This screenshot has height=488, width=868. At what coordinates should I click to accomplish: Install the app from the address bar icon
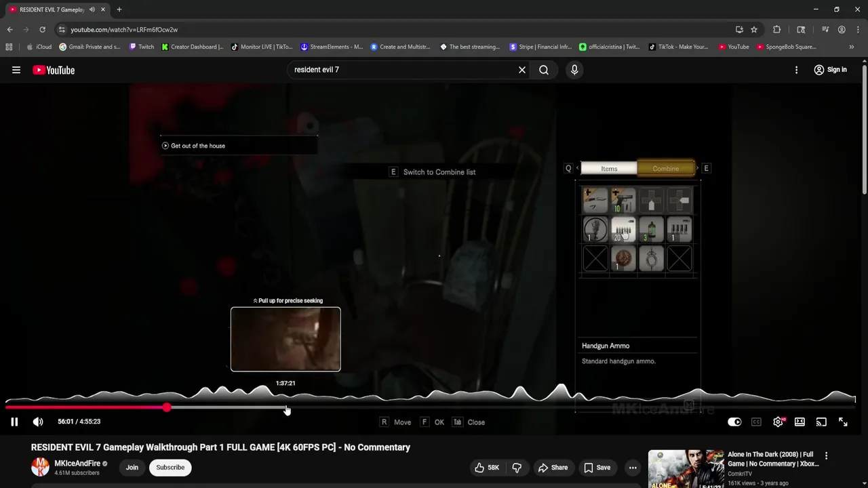click(739, 30)
